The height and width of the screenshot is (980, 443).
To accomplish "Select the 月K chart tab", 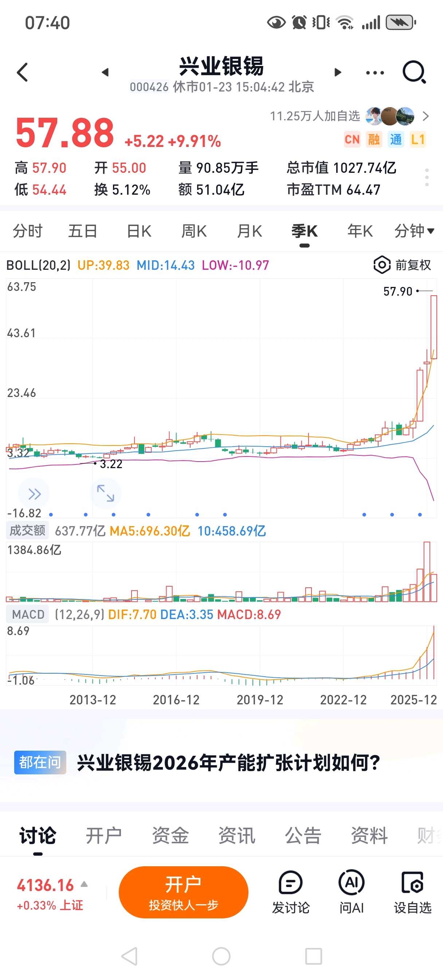I will click(250, 231).
